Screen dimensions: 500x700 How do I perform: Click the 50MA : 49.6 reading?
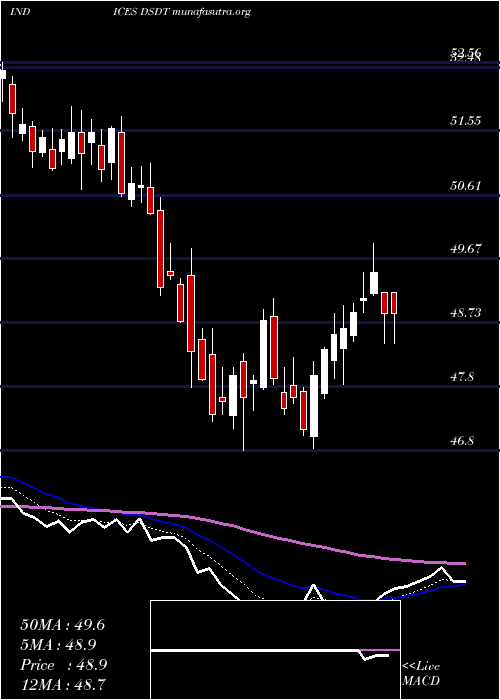62,625
